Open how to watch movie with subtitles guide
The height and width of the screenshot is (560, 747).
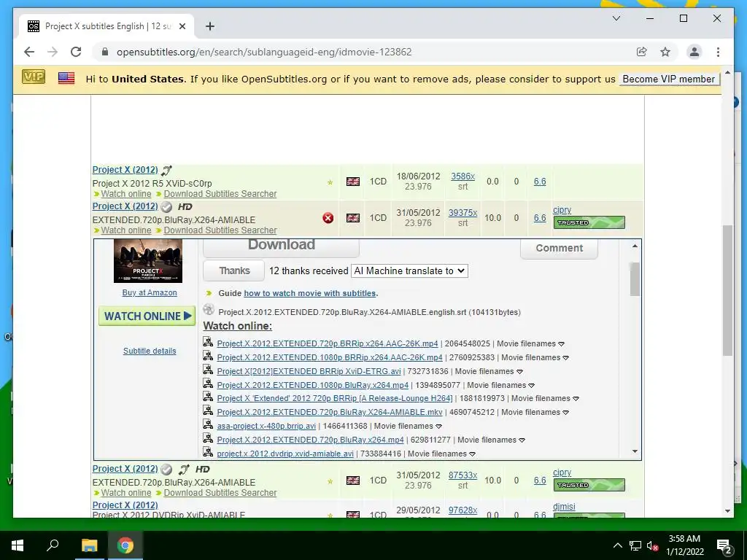point(310,293)
